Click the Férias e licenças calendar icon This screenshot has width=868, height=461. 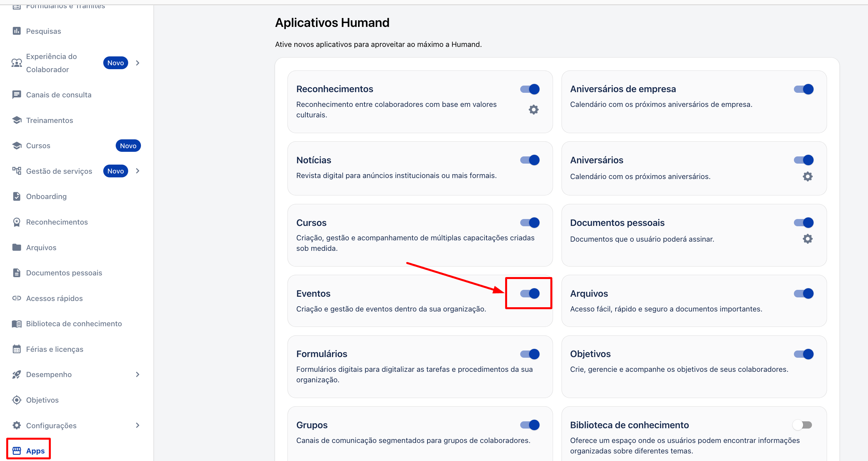[x=16, y=349]
